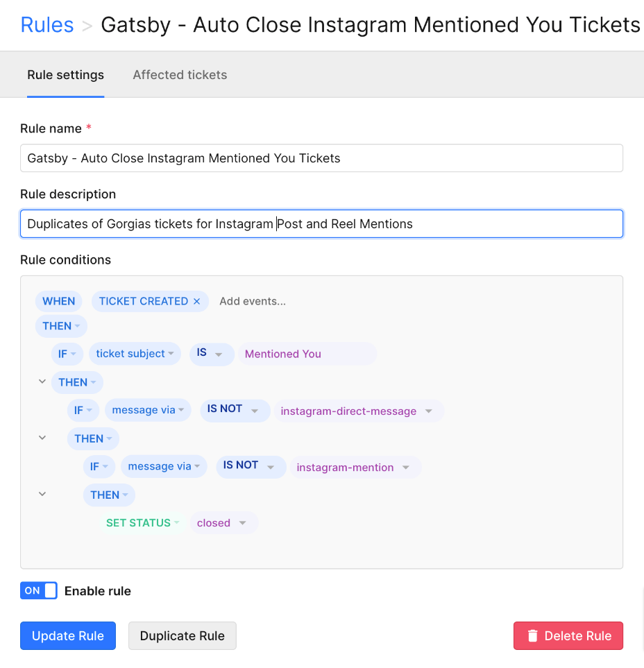This screenshot has width=644, height=668.
Task: Collapse the first nested THEN block chevron
Action: pyautogui.click(x=42, y=382)
